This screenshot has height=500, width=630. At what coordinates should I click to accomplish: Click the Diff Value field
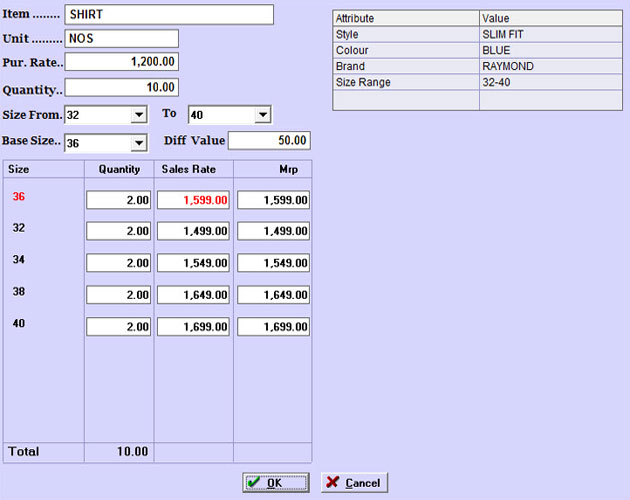(x=269, y=141)
